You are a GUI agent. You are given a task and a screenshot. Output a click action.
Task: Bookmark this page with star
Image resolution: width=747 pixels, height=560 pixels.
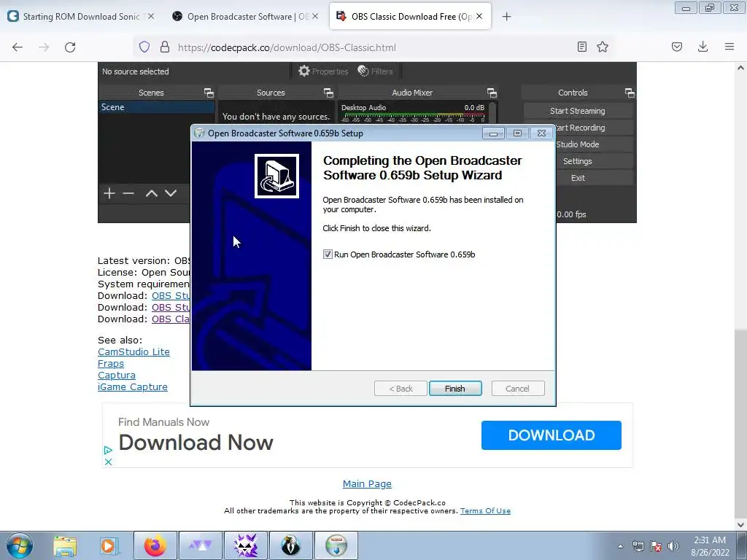pyautogui.click(x=603, y=47)
